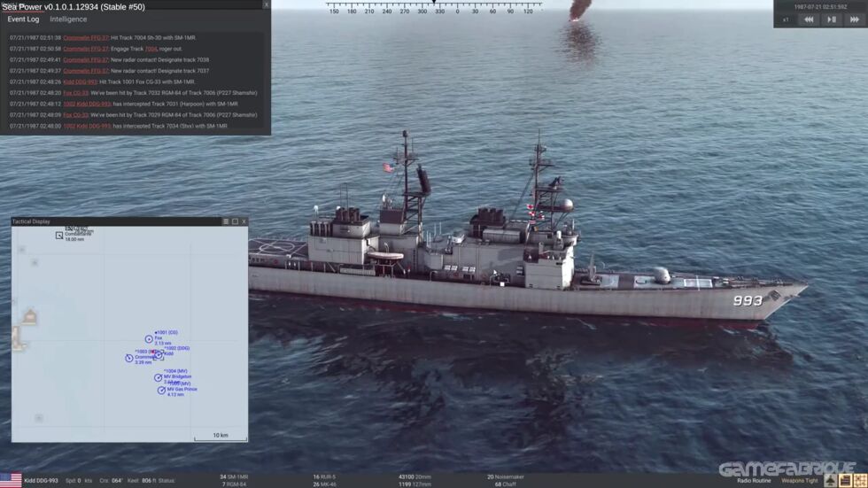
Task: Click the speed value in kts
Action: click(x=78, y=480)
